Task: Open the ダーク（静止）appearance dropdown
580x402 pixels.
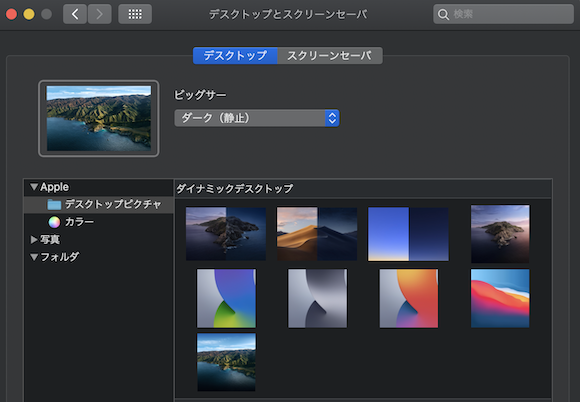Action: 257,118
